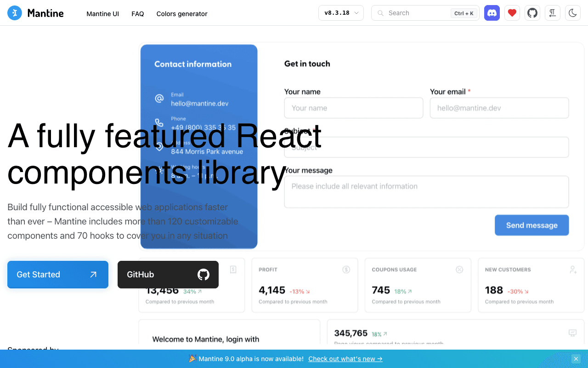Screen dimensions: 588x368
Task: Click the 188 new customers value
Action: (494, 290)
